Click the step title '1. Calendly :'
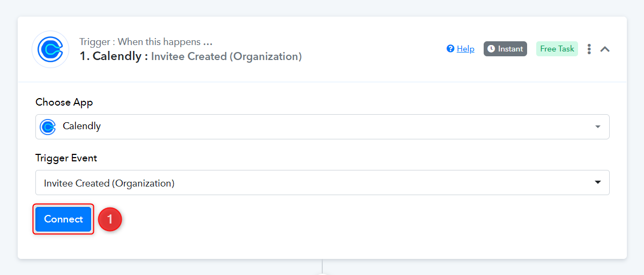The image size is (644, 275). point(114,56)
